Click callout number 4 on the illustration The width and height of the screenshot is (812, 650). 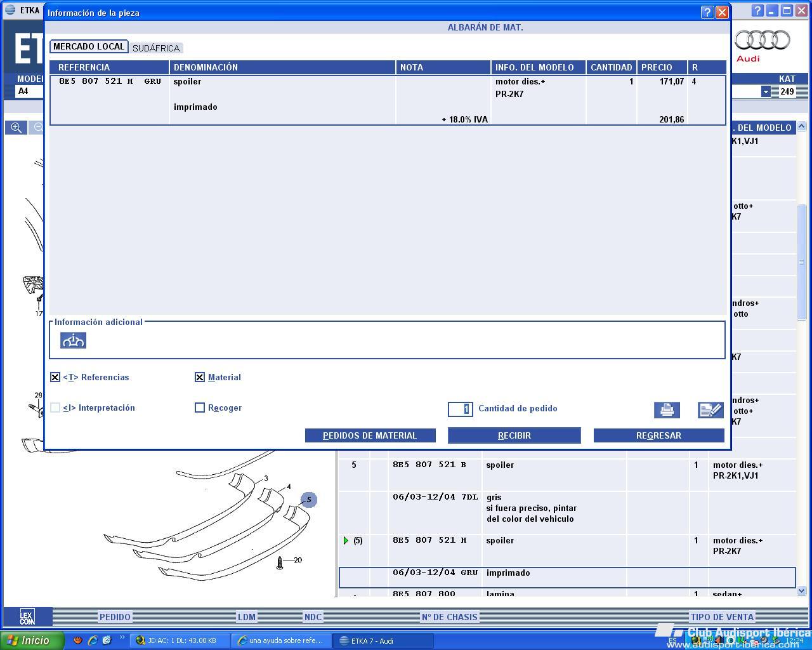click(289, 487)
